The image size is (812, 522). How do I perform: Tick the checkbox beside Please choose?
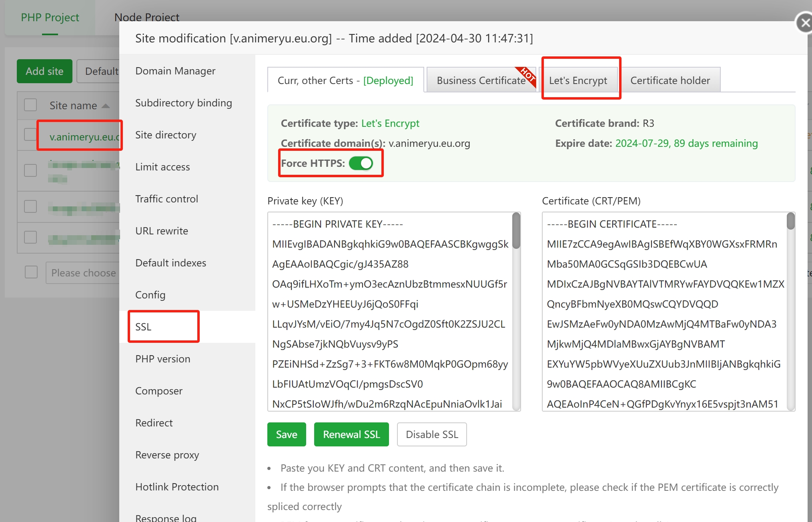(31, 272)
